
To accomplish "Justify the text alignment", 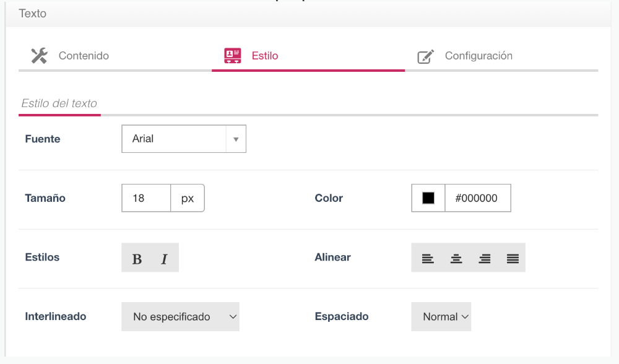I will 513,259.
